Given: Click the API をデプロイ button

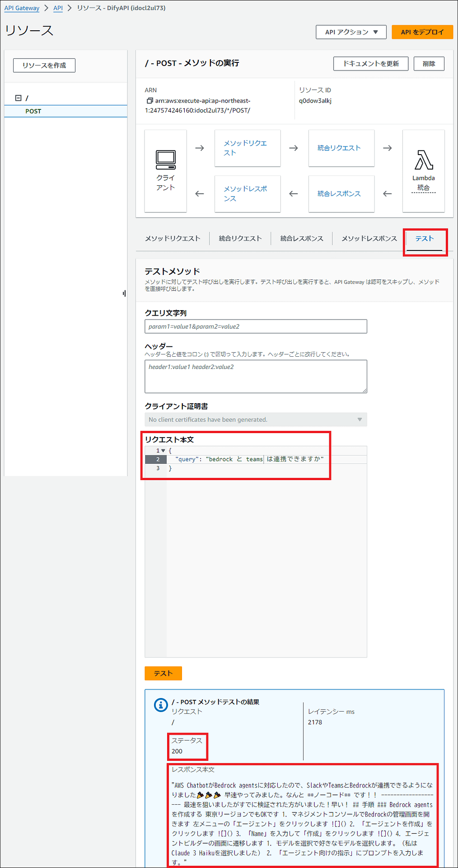Looking at the screenshot, I should [422, 32].
